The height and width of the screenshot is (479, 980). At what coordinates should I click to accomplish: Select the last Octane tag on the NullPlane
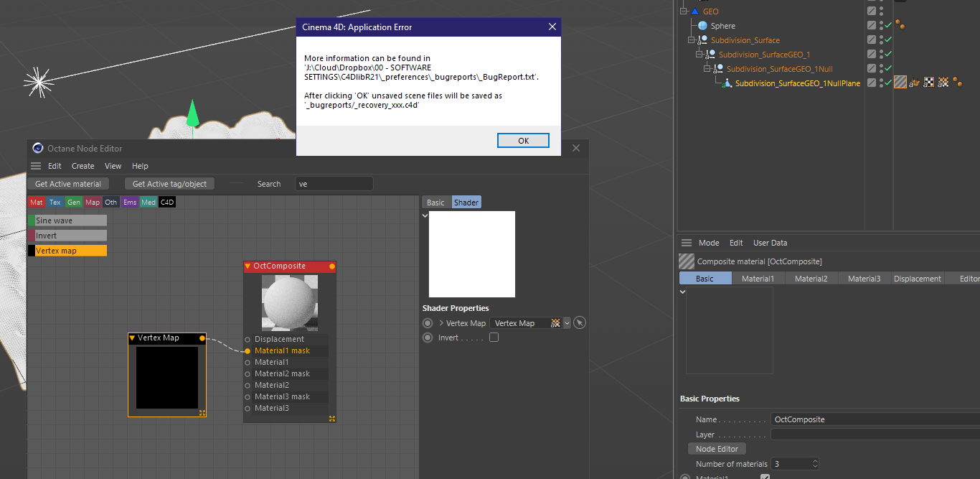[x=957, y=83]
